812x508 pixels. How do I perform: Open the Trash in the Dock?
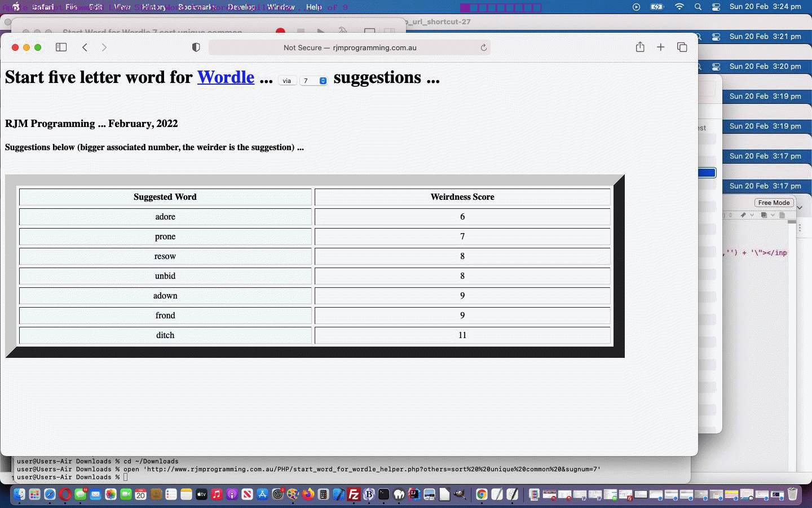[792, 494]
